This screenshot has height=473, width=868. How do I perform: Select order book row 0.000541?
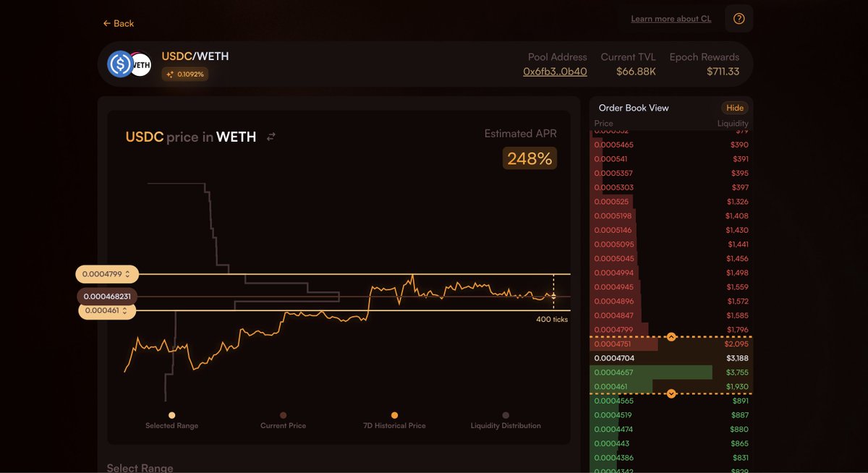coord(671,159)
